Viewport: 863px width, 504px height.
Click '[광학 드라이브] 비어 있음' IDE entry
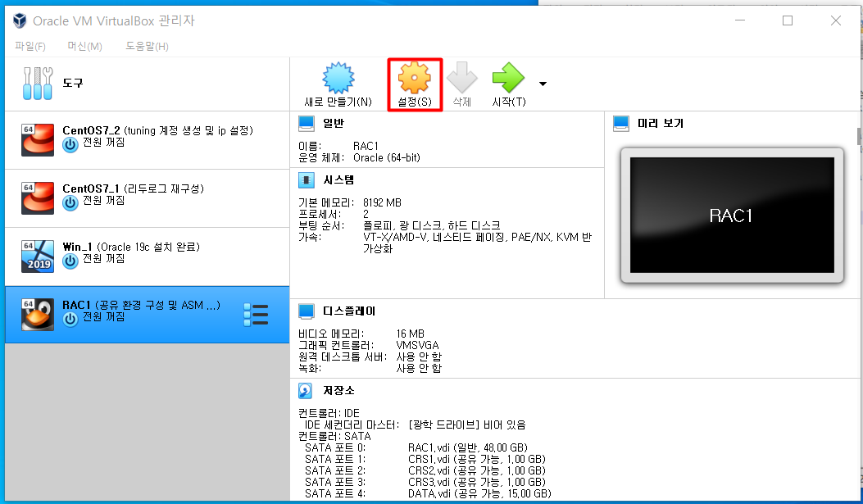pos(466,425)
